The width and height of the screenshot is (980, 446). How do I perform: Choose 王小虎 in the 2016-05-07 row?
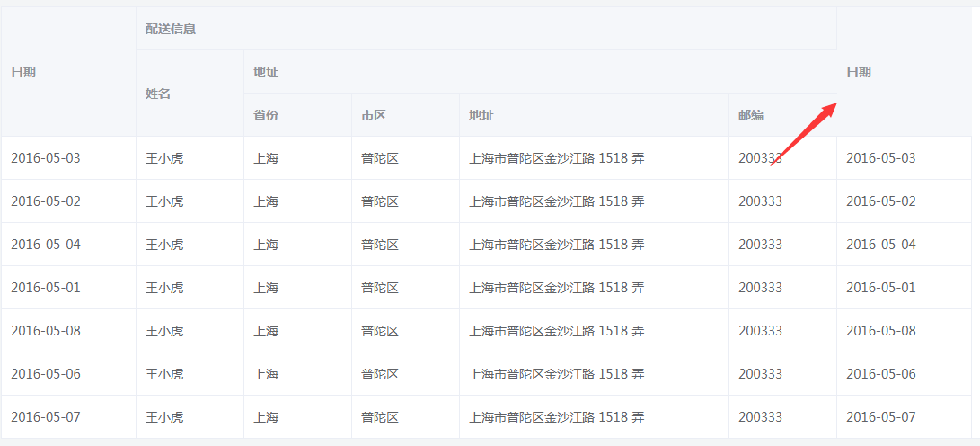click(164, 417)
